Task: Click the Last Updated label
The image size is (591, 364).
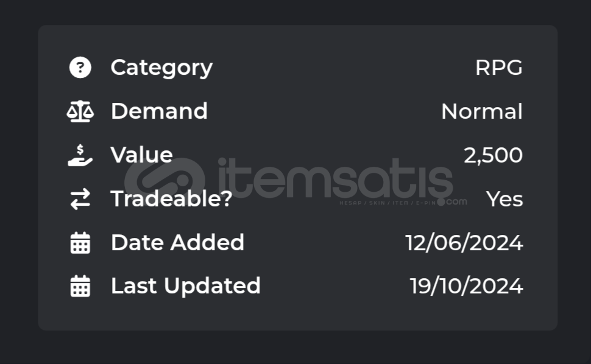Action: pos(185,285)
